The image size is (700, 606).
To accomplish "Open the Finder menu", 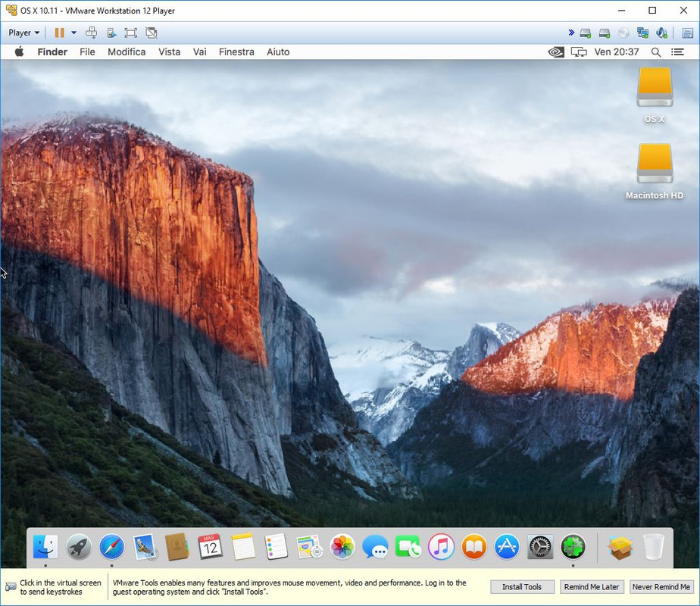I will [x=52, y=52].
